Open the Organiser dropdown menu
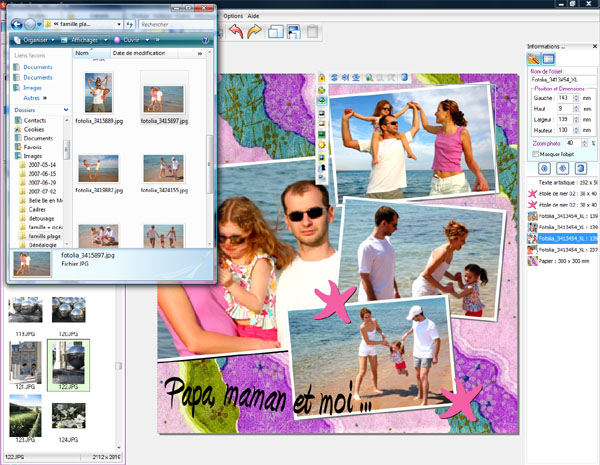 pyautogui.click(x=35, y=40)
